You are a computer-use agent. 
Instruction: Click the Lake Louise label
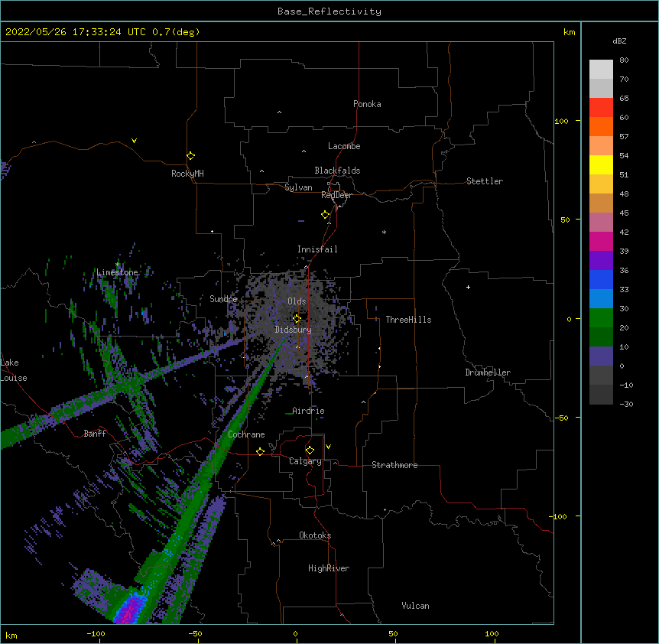[14, 370]
